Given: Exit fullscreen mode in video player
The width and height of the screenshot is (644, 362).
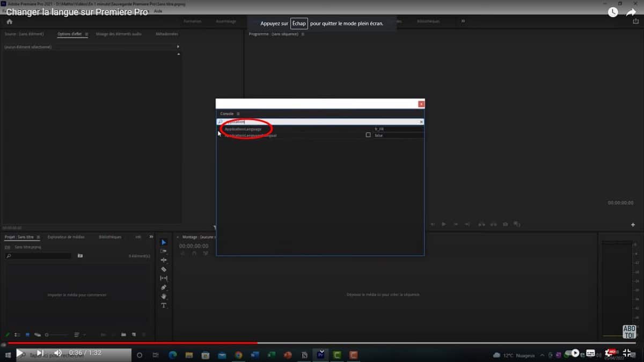Looking at the screenshot, I should click(627, 353).
